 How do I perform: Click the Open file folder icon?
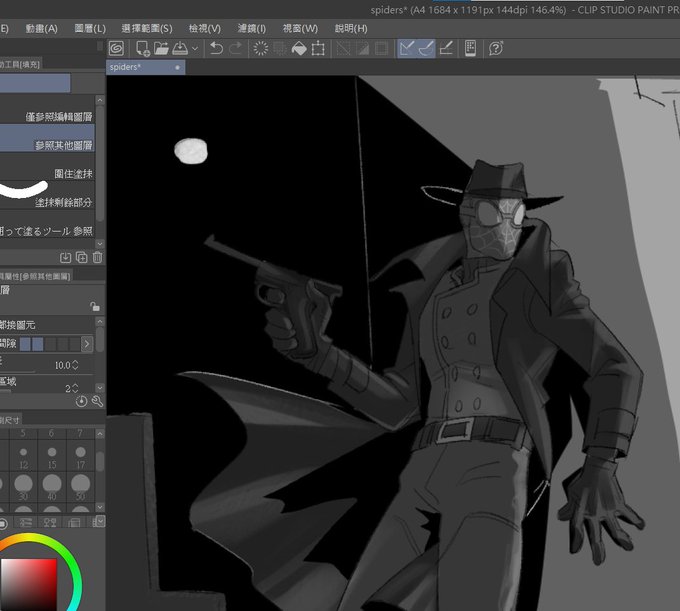pyautogui.click(x=161, y=48)
